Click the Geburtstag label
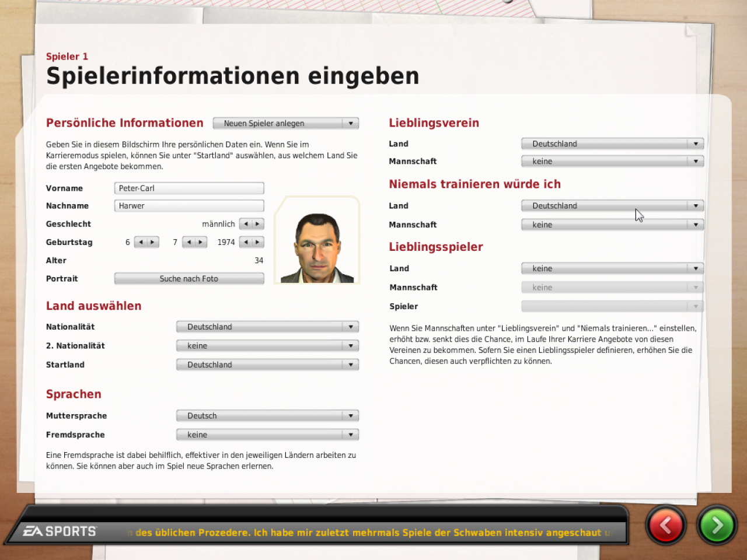 pos(69,242)
